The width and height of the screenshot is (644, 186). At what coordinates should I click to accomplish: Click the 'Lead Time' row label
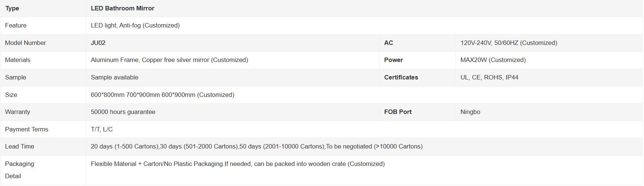tap(19, 146)
